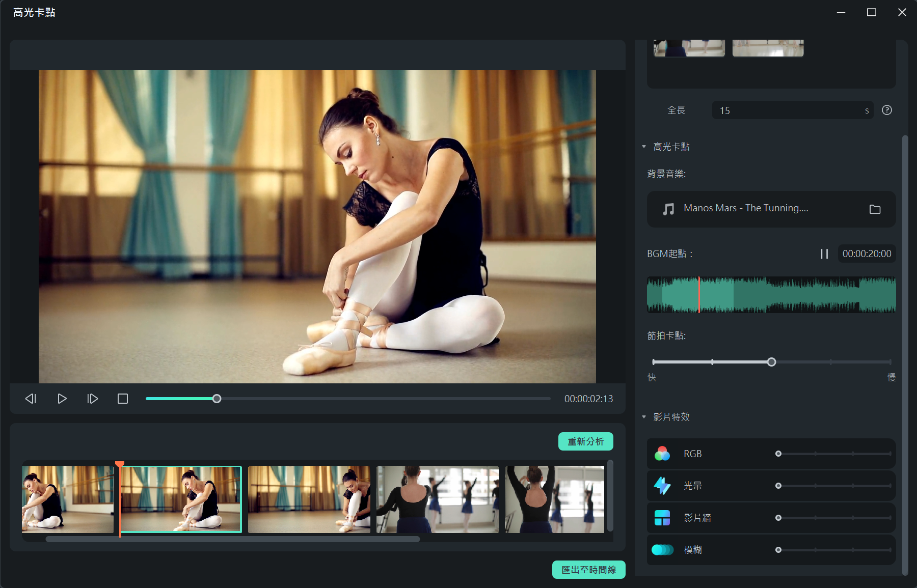Image resolution: width=917 pixels, height=588 pixels.
Task: Select the fifth clip with raised arms
Action: 554,499
